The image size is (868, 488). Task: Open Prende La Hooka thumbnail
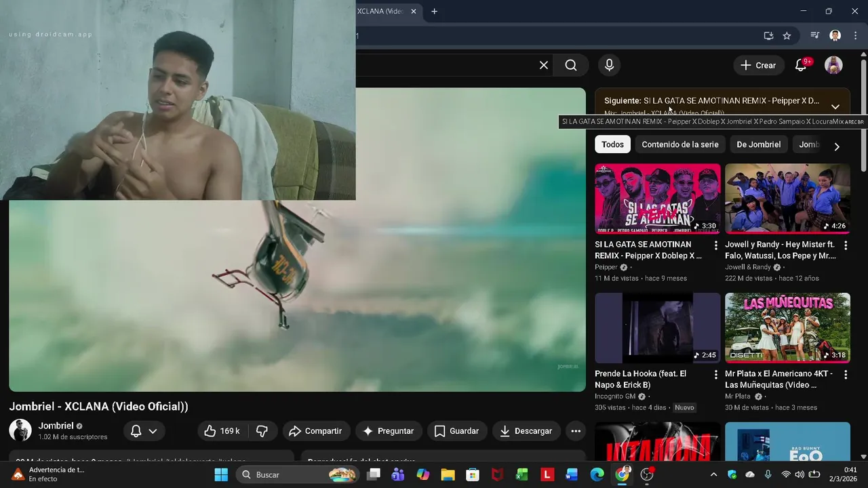tap(657, 328)
